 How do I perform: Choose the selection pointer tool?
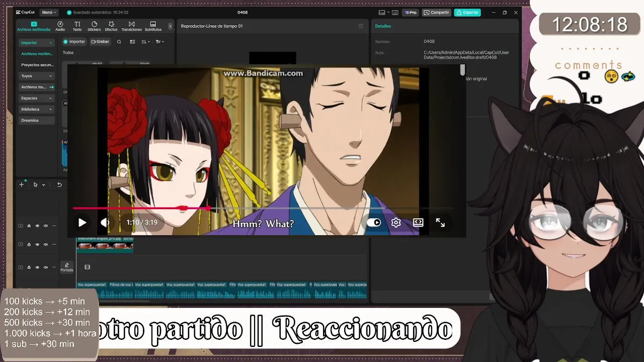click(x=35, y=185)
